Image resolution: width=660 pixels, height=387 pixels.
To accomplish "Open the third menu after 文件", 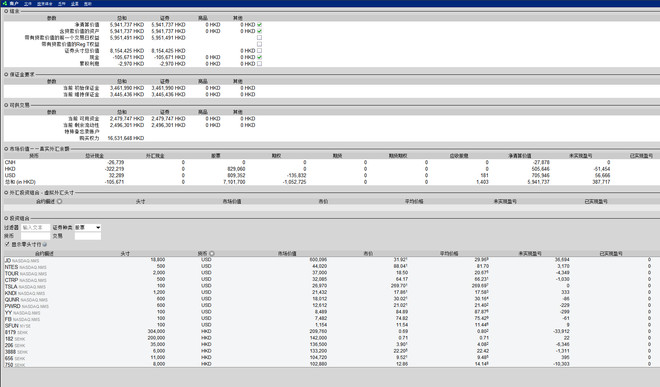I will [45, 3].
